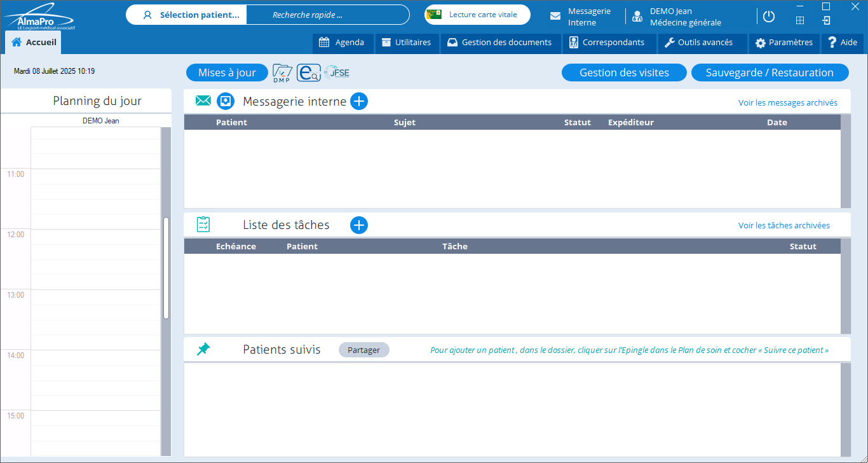The width and height of the screenshot is (868, 463).
Task: Click the grid window icon in header
Action: [800, 20]
